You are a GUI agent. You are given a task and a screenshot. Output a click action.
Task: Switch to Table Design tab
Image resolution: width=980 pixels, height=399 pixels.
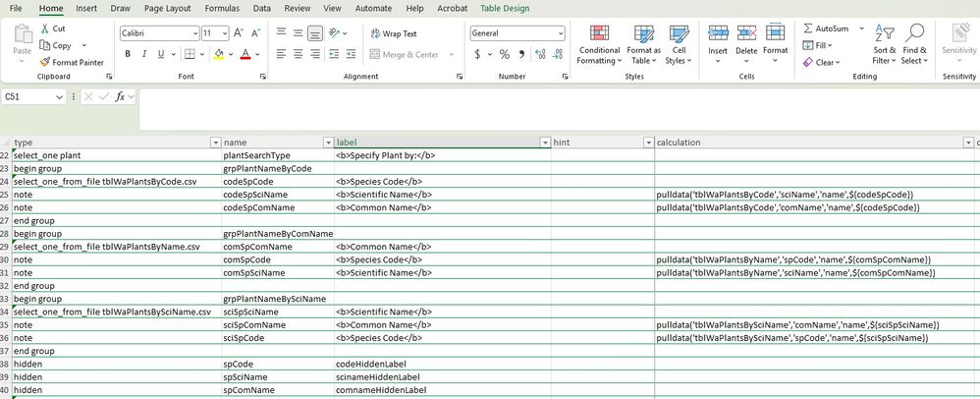[x=505, y=8]
